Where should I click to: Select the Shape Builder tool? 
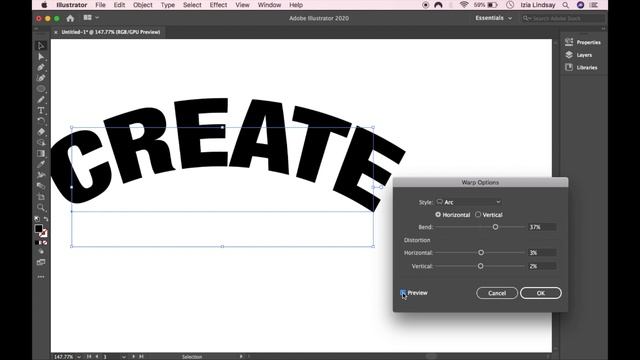point(41,143)
